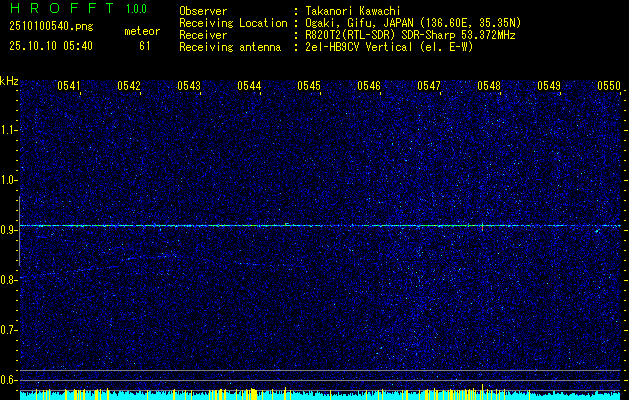
Task: Click the 0.8 kHz axis label
Action: click(8, 280)
